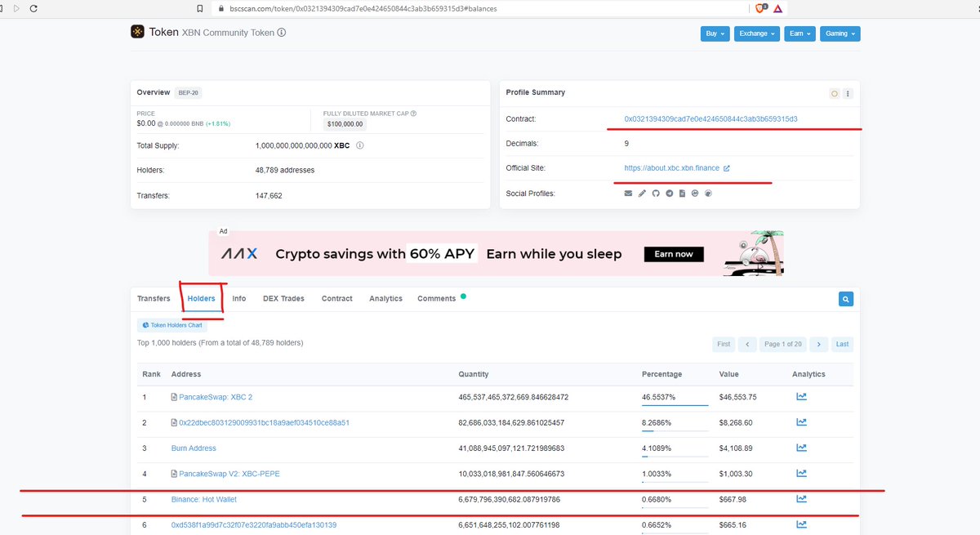Viewport: 980px width, 535px height.
Task: Open the external link icon beside official site
Action: [727, 168]
